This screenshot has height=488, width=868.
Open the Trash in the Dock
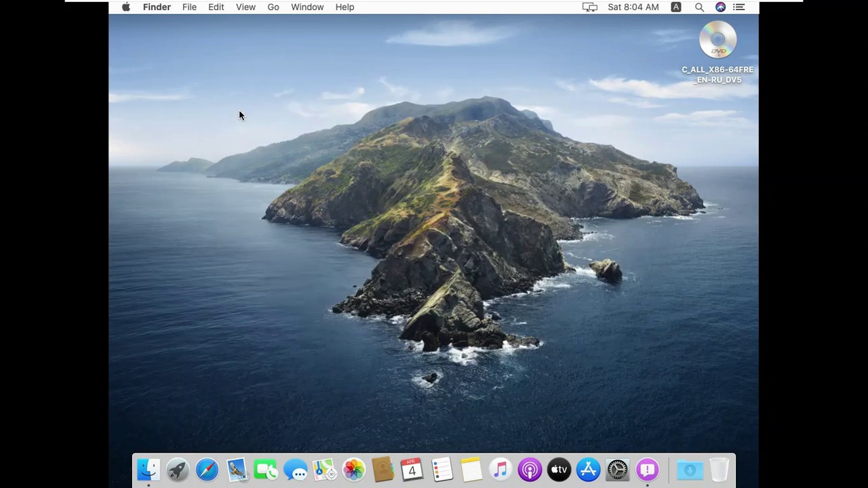click(x=719, y=470)
